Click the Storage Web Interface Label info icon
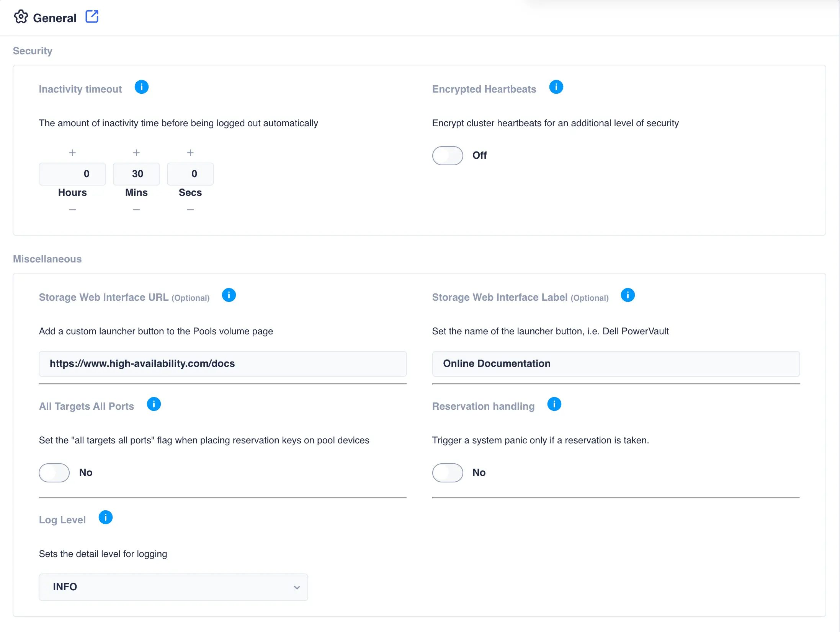This screenshot has width=840, height=632. click(628, 295)
